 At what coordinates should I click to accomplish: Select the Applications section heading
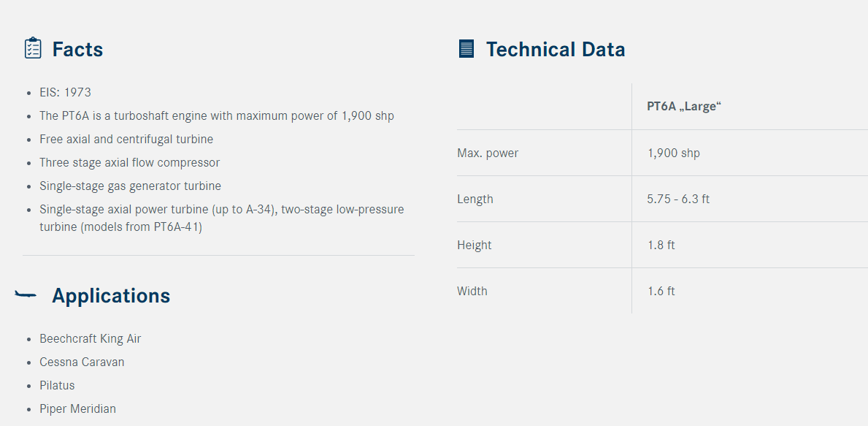click(111, 296)
